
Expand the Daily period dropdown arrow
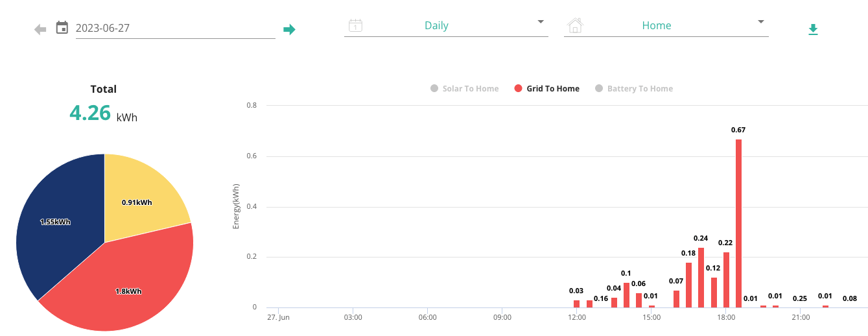pyautogui.click(x=541, y=22)
